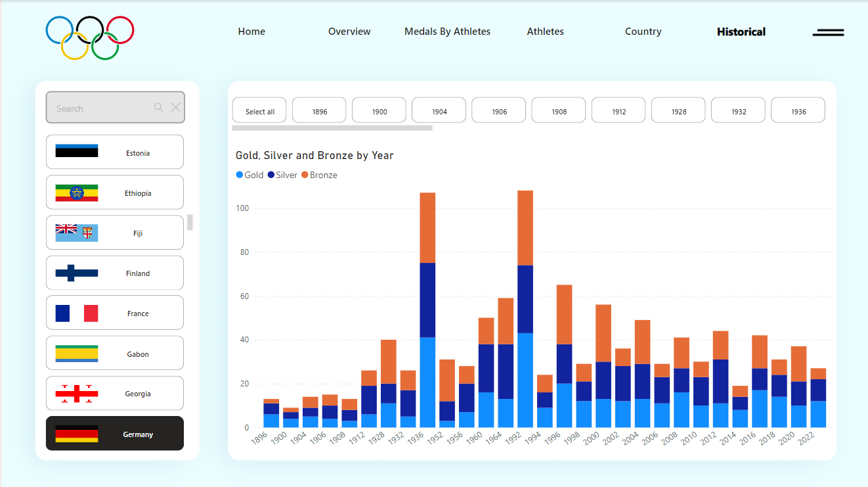The width and height of the screenshot is (868, 487).
Task: Click into the Search input field
Action: 98,108
